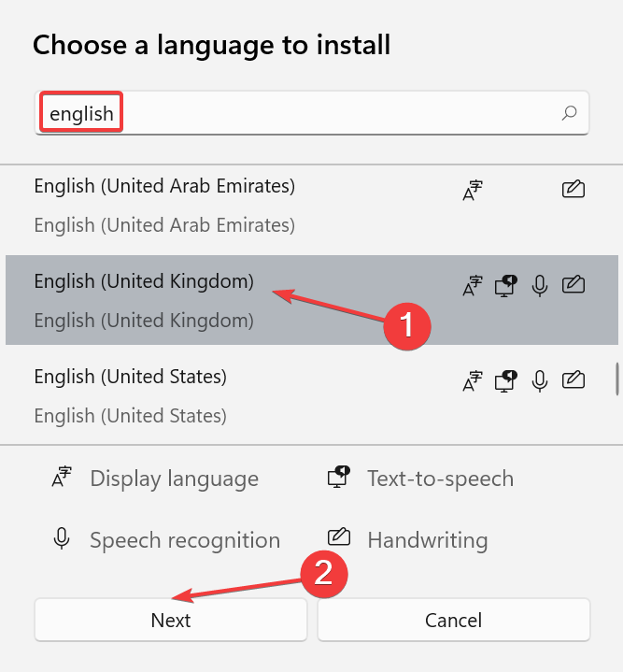
Task: Click the search magnifier icon
Action: 569,114
